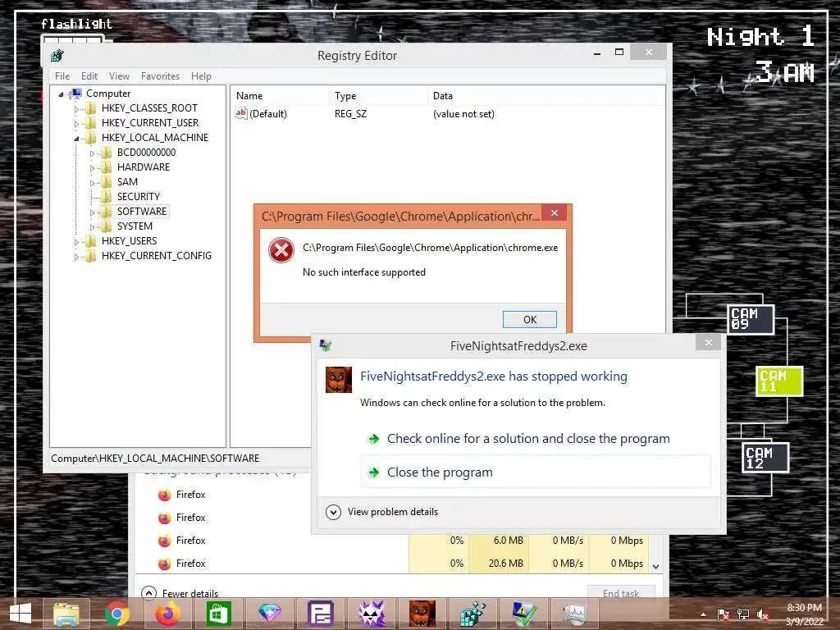Screen dimensions: 840x630
Task: Open the Help menu in Registry Editor
Action: point(201,76)
